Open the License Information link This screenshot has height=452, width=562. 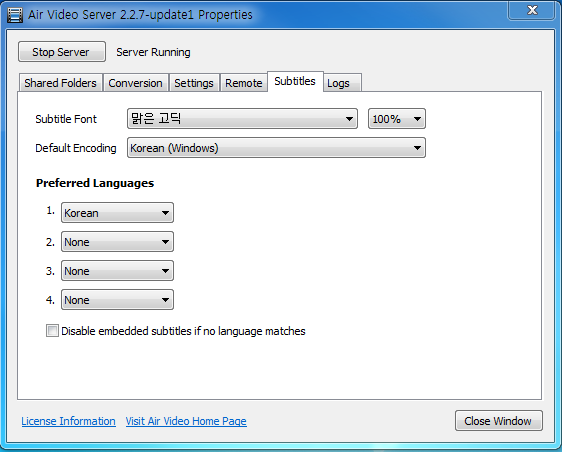tap(68, 421)
